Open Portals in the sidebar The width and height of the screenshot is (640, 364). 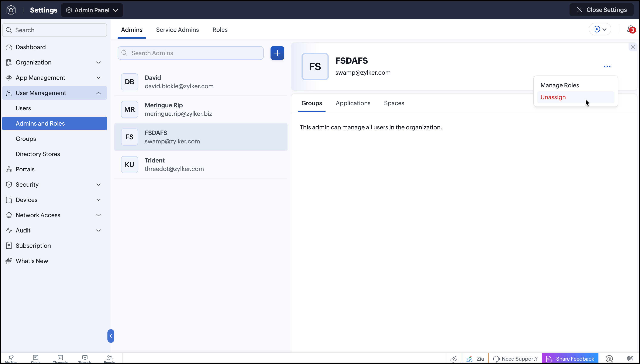coord(55,169)
